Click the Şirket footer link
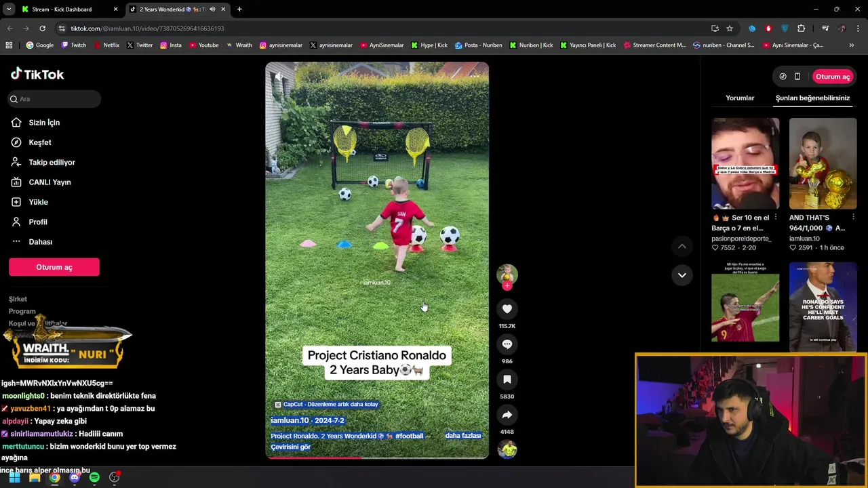The height and width of the screenshot is (488, 868). point(18,299)
